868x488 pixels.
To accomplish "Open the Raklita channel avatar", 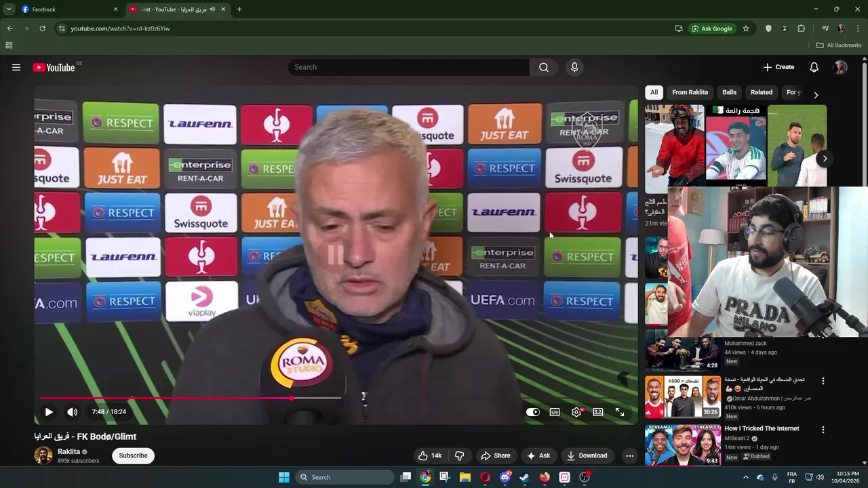I will pos(43,455).
